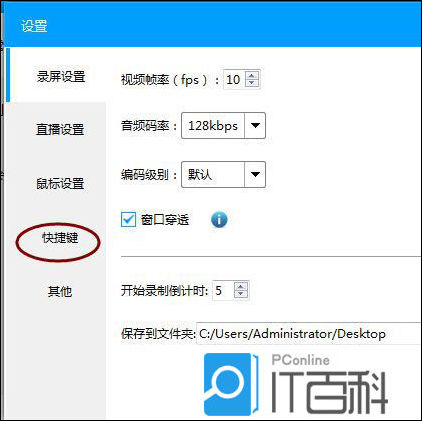Click the fps value field showing 10
This screenshot has width=422, height=421.
234,79
